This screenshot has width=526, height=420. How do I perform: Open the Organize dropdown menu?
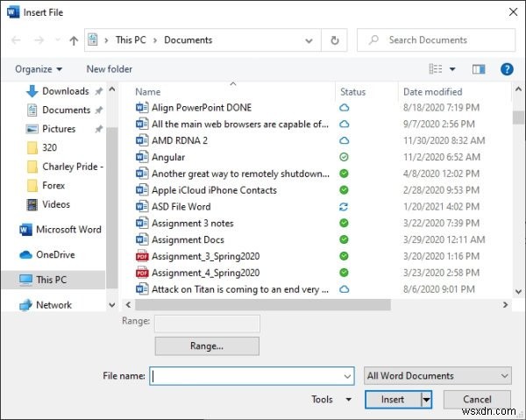39,69
